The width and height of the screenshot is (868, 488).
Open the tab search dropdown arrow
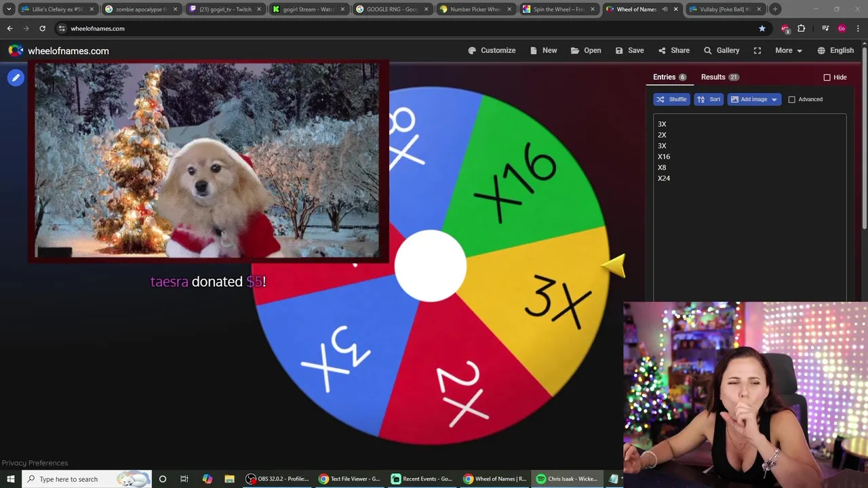click(9, 9)
